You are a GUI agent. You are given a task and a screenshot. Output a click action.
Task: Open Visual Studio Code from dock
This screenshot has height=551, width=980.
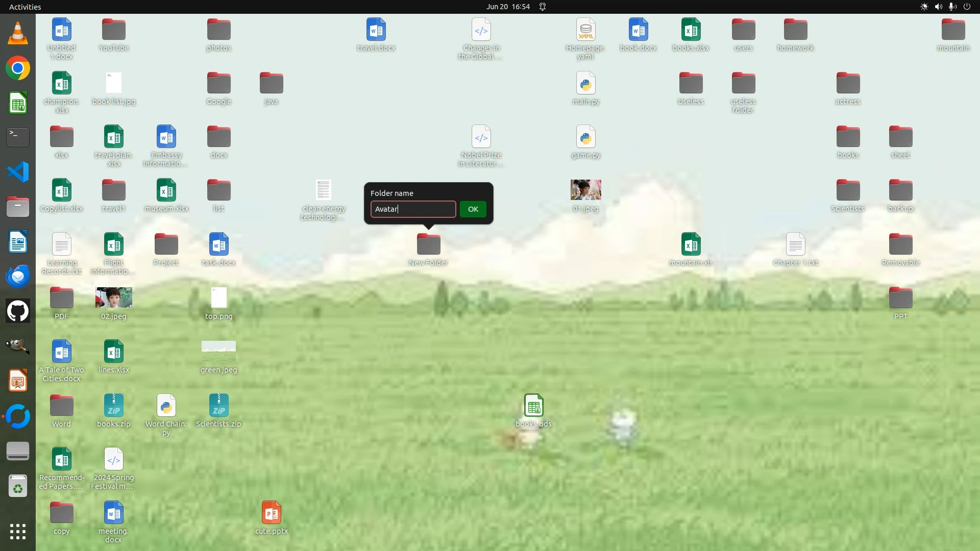click(18, 172)
